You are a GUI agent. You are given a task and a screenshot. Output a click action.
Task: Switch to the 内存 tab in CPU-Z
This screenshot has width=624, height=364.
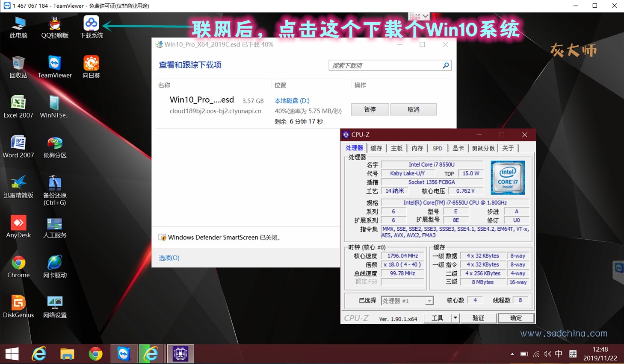pyautogui.click(x=417, y=148)
